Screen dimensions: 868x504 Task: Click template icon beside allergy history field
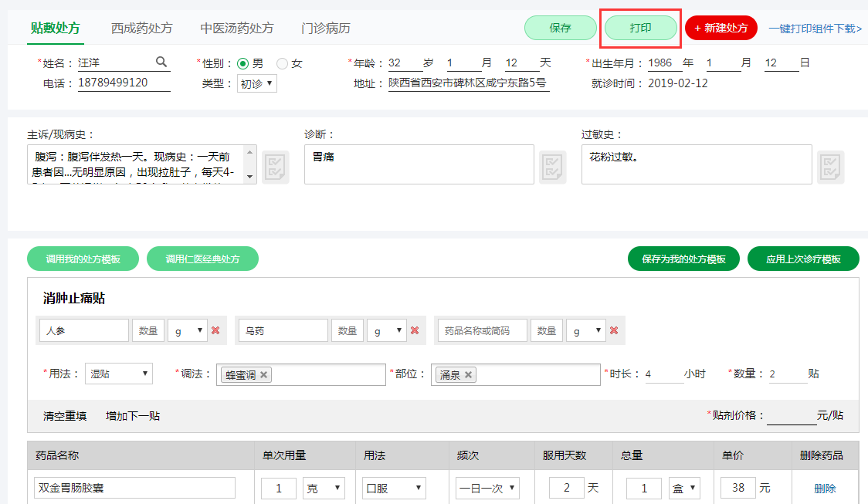coord(830,165)
